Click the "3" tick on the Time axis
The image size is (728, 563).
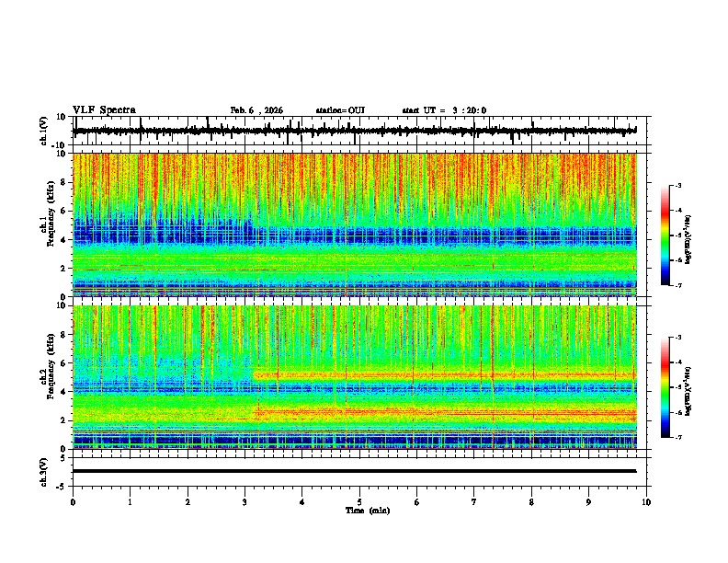click(x=245, y=502)
